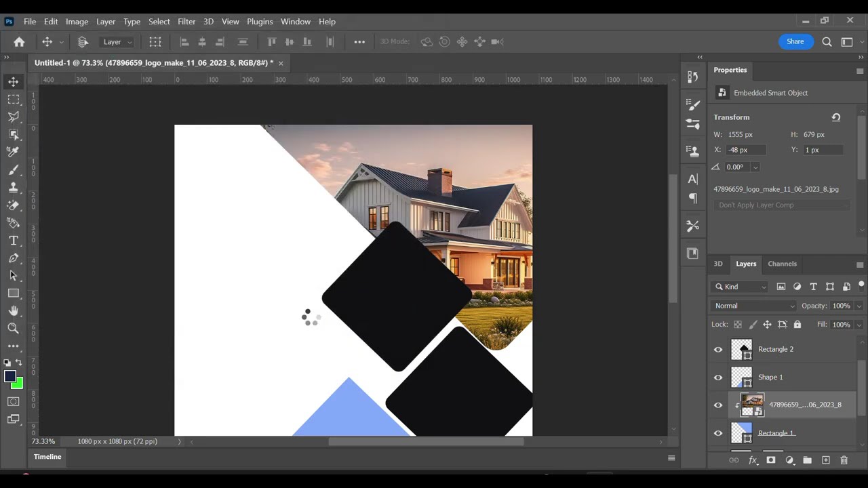The image size is (868, 488).
Task: Align left edges in options bar
Action: (184, 42)
